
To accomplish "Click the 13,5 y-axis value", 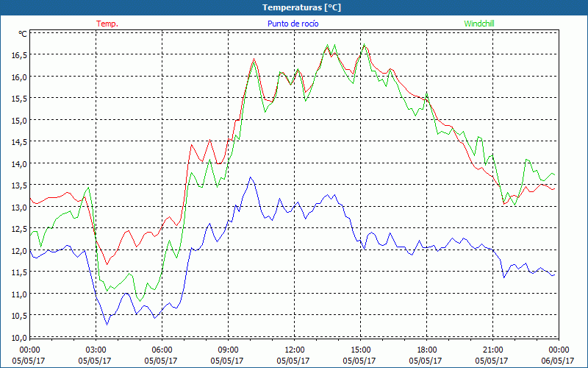I will point(19,185).
